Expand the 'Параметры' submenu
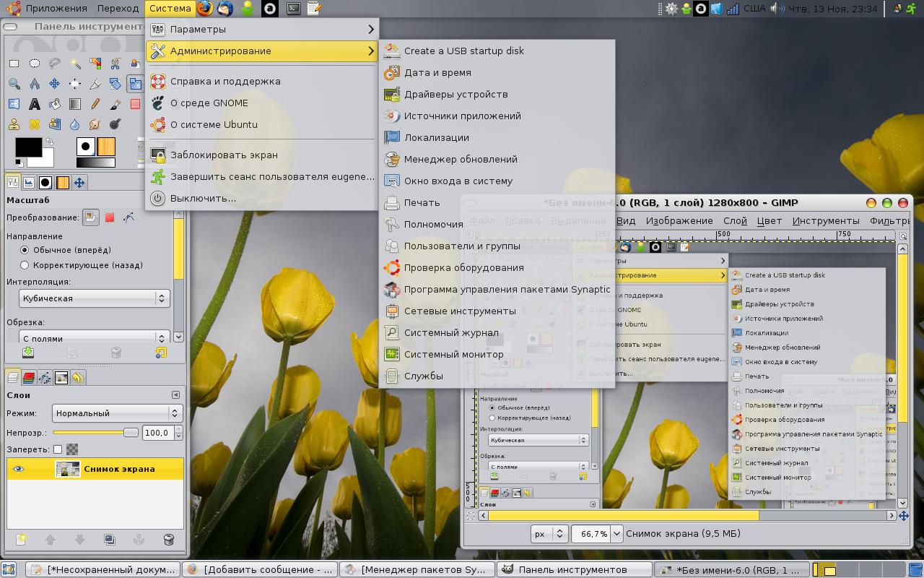This screenshot has height=578, width=924. coord(263,29)
